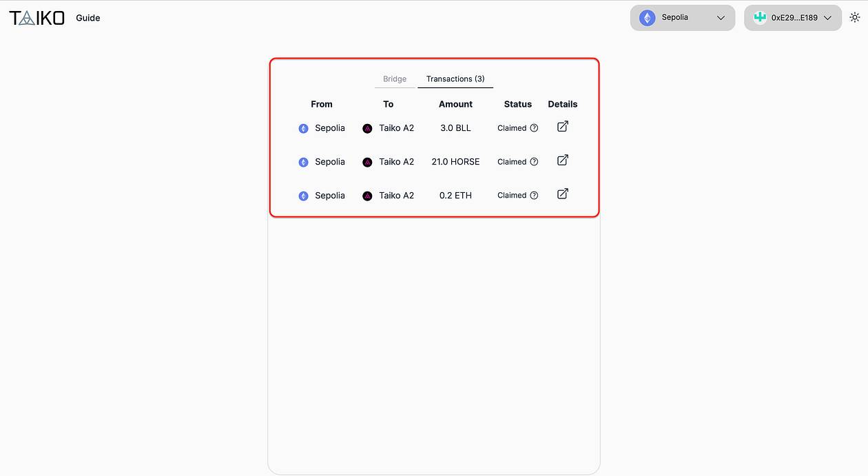Click the Claimed status in the 3.0 BLL row
Screen dimensions: 868x476
point(512,128)
